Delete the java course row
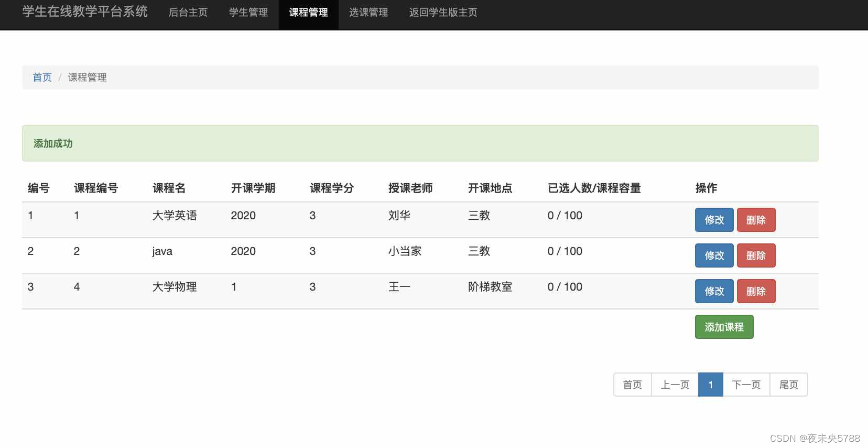This screenshot has height=448, width=868. coord(756,255)
